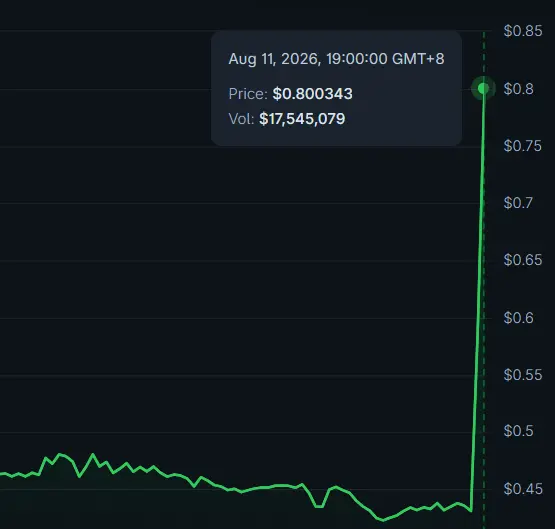Click the $0.55 axis label
The image size is (555, 529).
(523, 375)
